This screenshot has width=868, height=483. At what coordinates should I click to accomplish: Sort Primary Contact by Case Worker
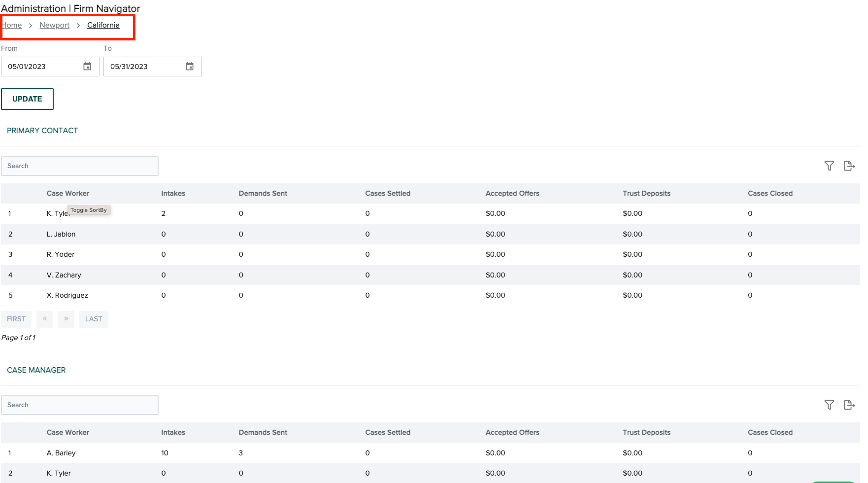[68, 194]
